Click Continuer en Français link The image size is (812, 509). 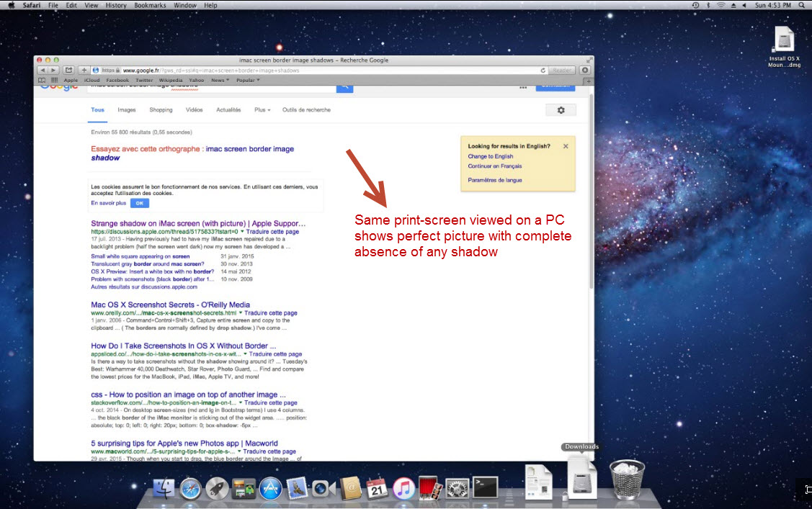(x=494, y=166)
